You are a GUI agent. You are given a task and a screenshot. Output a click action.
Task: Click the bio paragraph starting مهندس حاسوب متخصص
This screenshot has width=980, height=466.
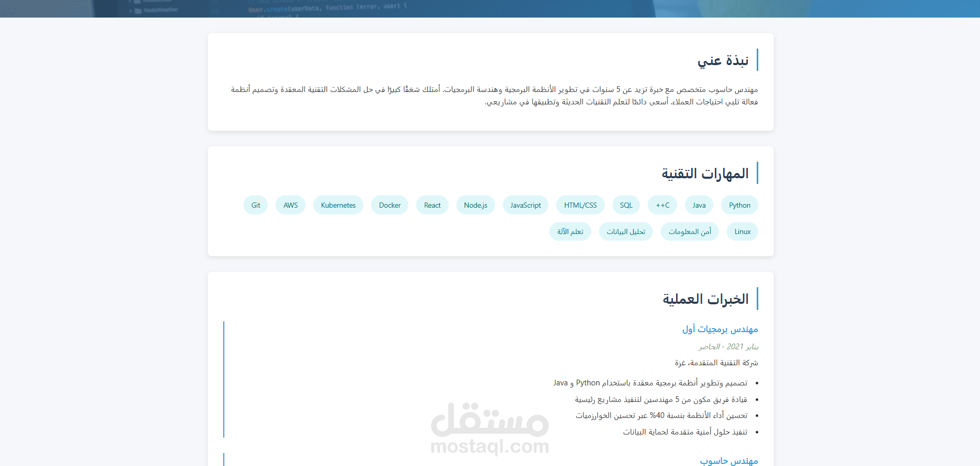pos(494,96)
